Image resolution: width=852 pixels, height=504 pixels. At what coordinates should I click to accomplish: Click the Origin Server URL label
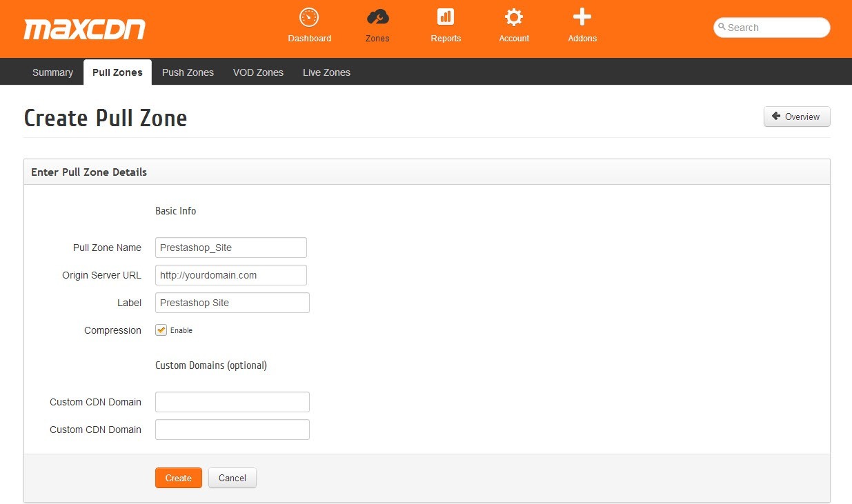tap(101, 275)
